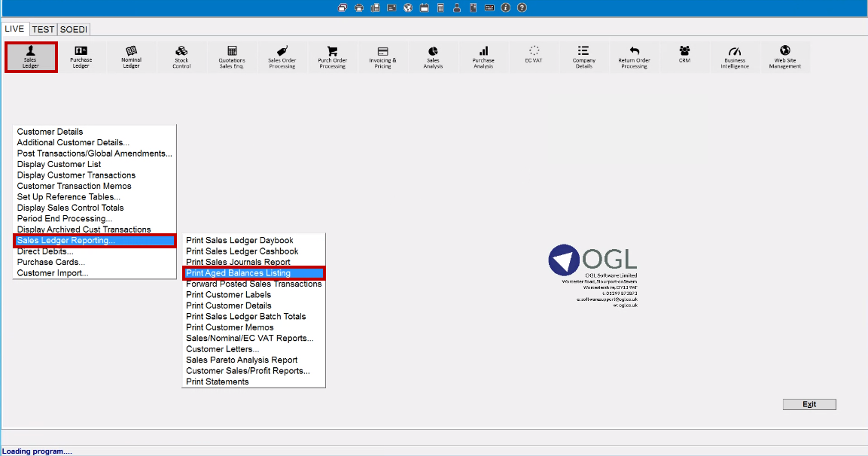Click the windows/cascade icon in top bar
The height and width of the screenshot is (456, 868).
coord(343,8)
